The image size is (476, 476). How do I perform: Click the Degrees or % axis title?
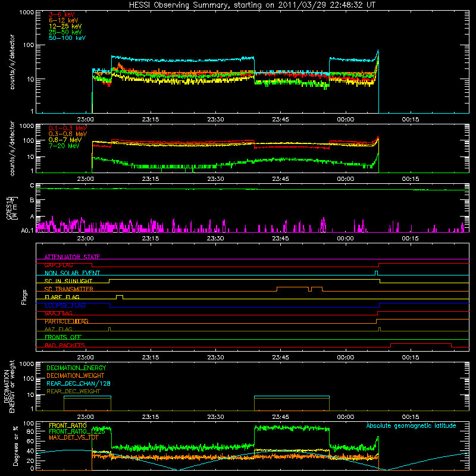point(15,446)
